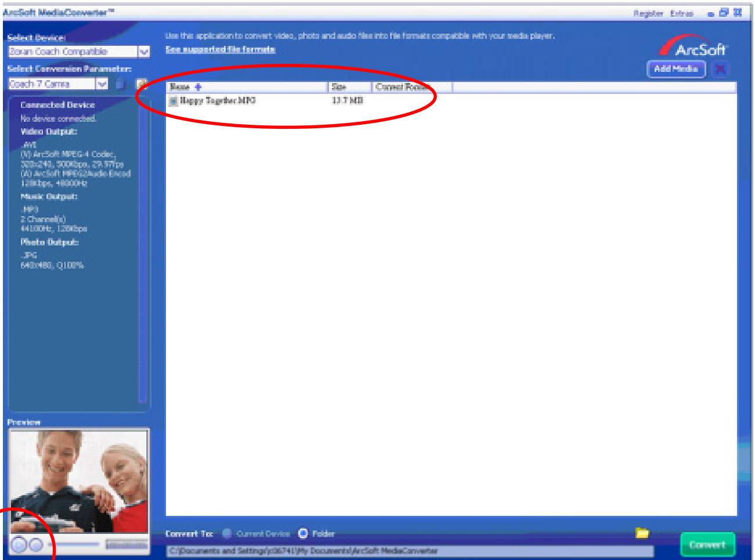Close the MediaConverter window
The image size is (755, 560).
coord(737,12)
